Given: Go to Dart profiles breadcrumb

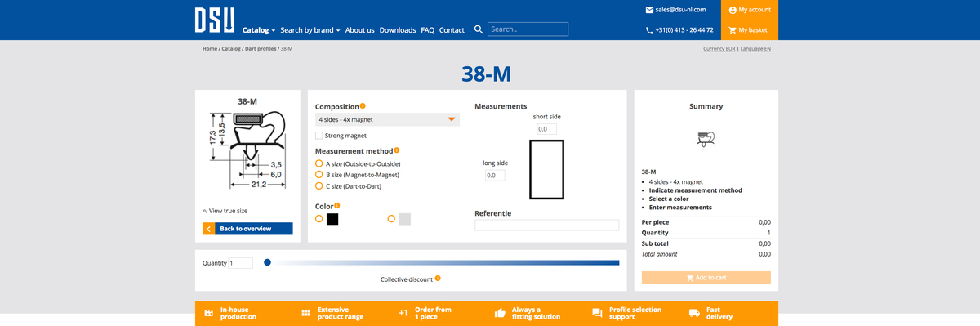Looking at the screenshot, I should [x=261, y=49].
